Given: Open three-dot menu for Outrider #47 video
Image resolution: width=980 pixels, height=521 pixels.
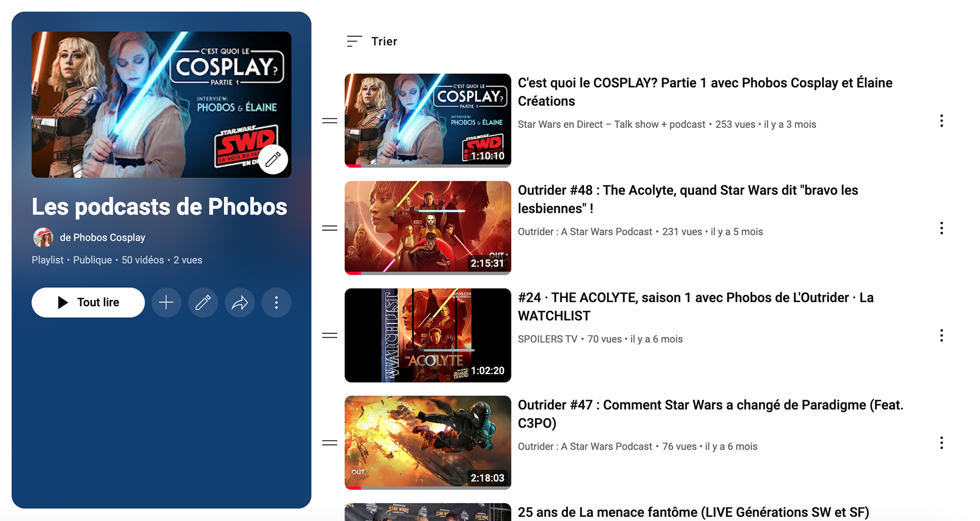Looking at the screenshot, I should click(x=942, y=443).
